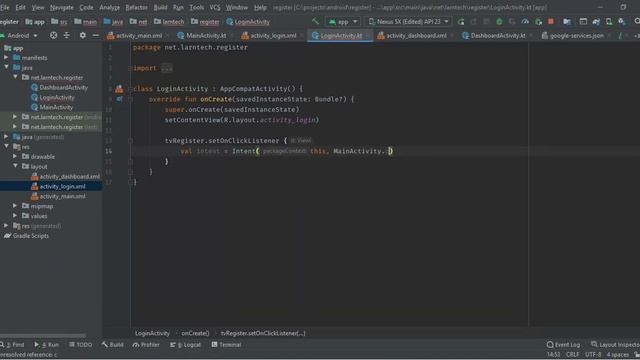Open the VCS menu
The image size is (640, 360).
pos(215,7)
